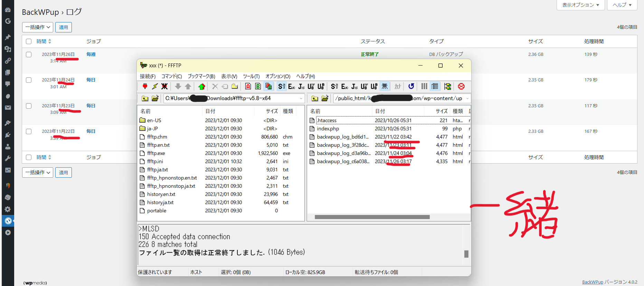Screen dimensions: 644x286
Task: Go up one folder in local pane
Action: point(145,98)
